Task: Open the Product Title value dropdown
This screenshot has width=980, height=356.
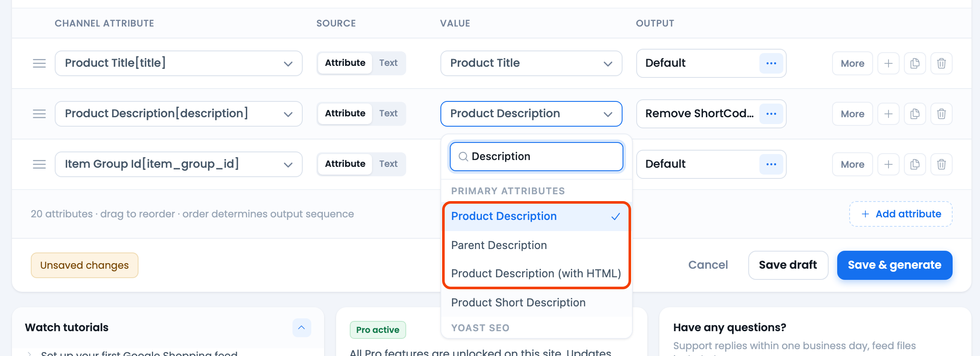Action: point(531,63)
